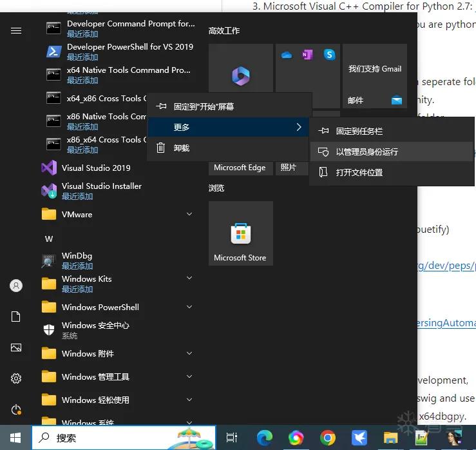Open Visual Studio Installer
This screenshot has width=476, height=450.
point(117,191)
